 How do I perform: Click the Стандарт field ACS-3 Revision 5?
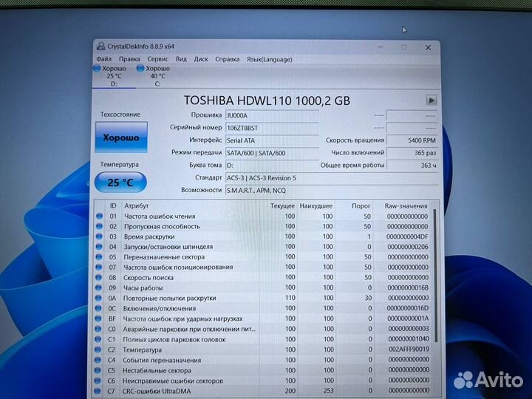point(332,178)
